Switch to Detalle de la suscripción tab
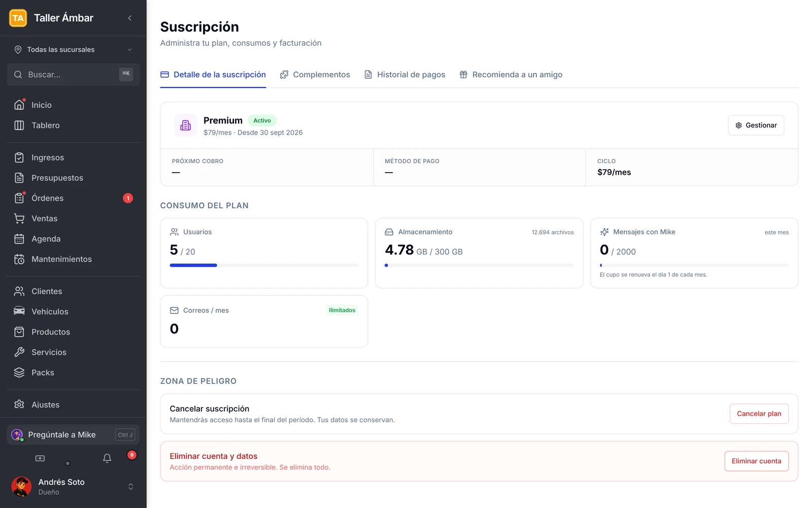 (213, 75)
